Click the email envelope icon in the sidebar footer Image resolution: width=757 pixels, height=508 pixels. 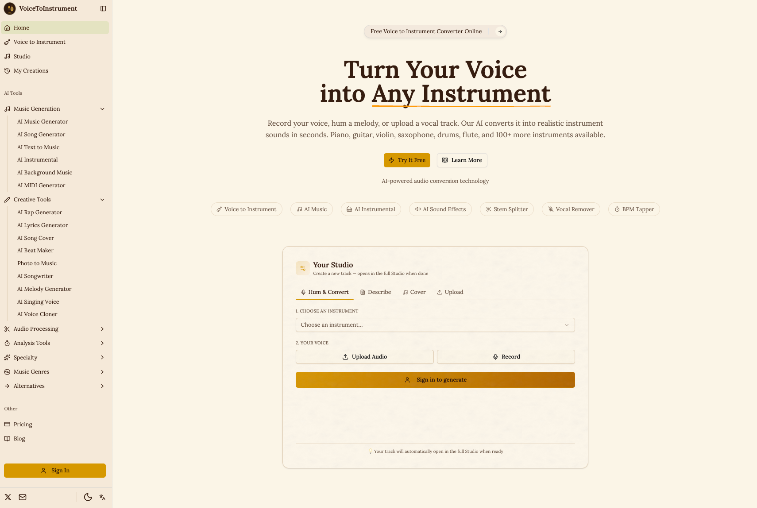(22, 497)
